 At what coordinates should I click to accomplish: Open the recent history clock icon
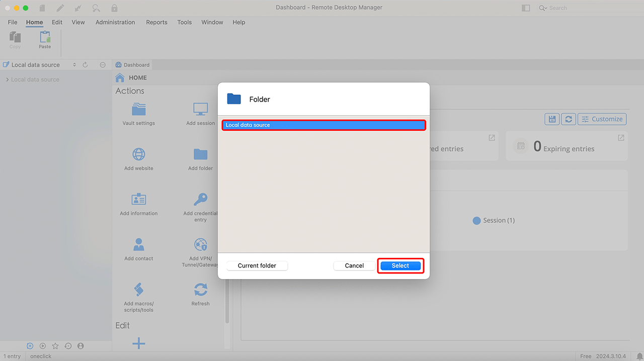point(68,346)
